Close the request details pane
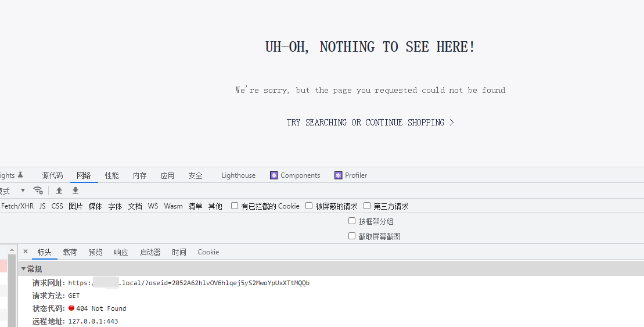 26,251
